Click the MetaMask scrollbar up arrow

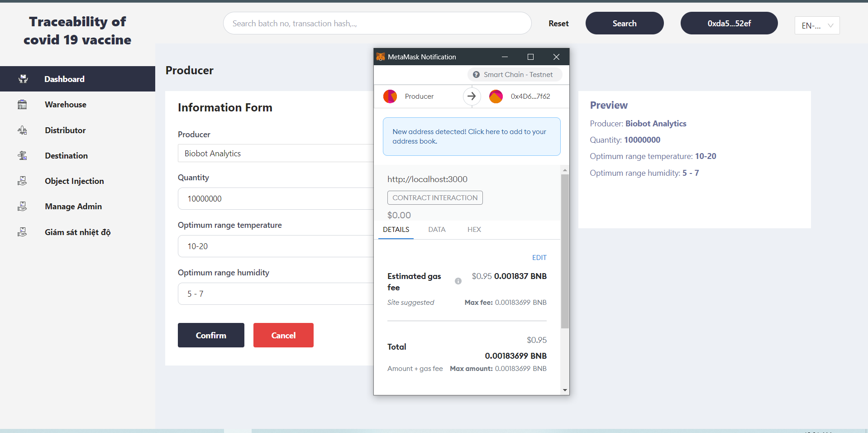(x=565, y=170)
